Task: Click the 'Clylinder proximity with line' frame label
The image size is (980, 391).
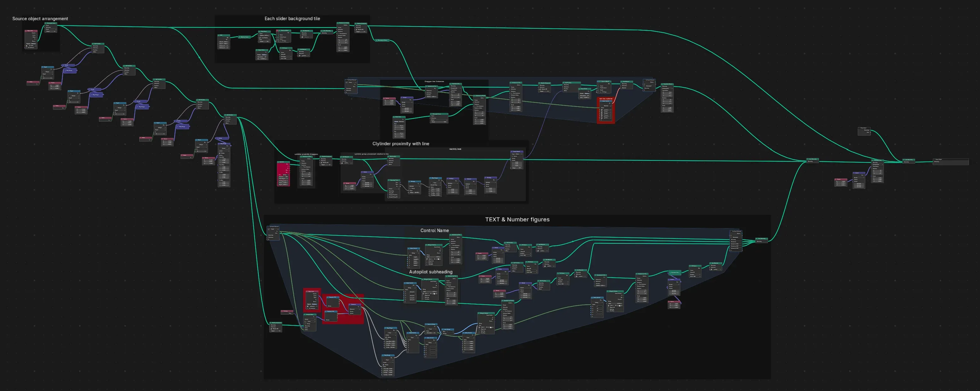Action: pyautogui.click(x=401, y=143)
